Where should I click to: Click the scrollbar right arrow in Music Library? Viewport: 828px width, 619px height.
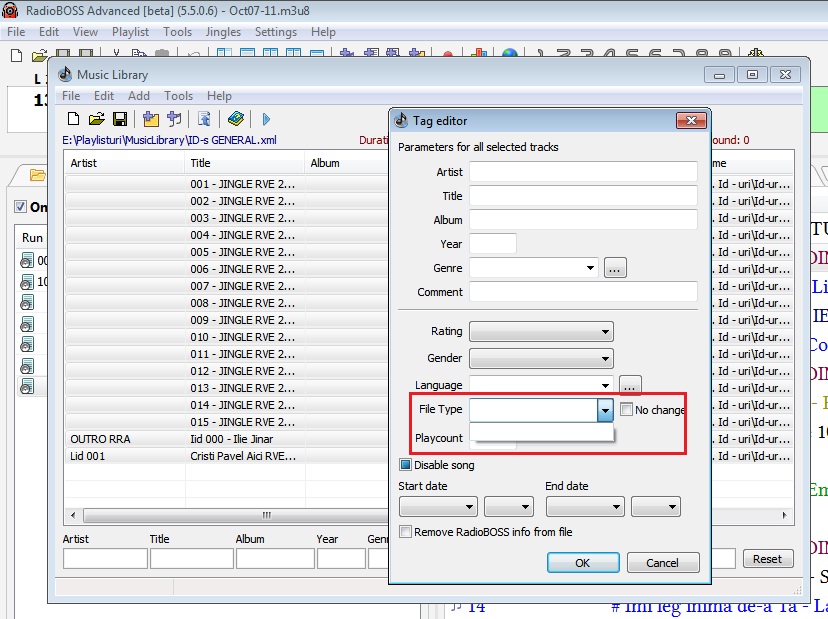pos(785,515)
